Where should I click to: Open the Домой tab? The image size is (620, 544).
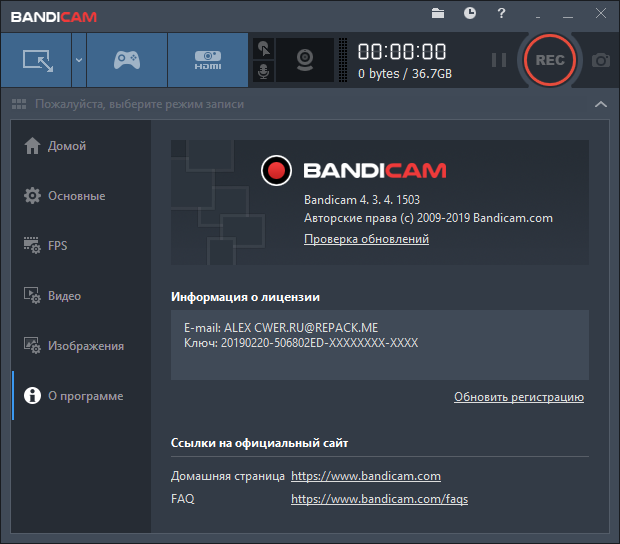pos(67,146)
